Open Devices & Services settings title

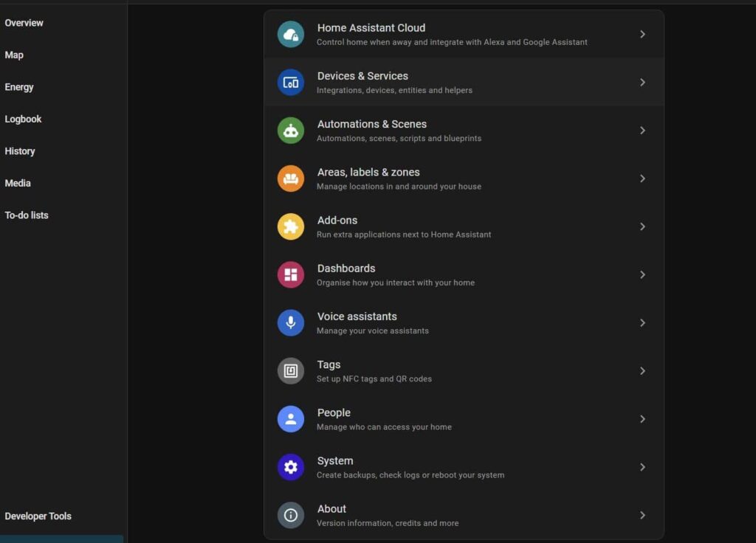coord(362,76)
